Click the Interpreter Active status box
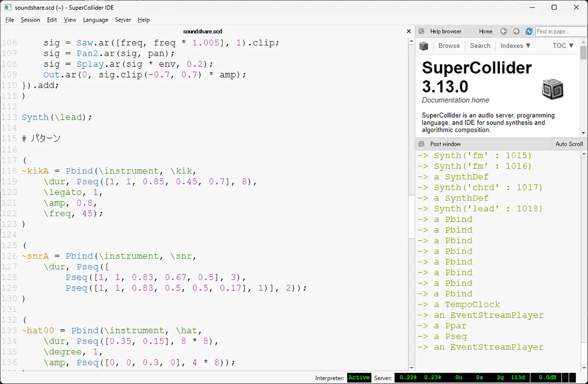The width and height of the screenshot is (588, 384). (x=359, y=378)
